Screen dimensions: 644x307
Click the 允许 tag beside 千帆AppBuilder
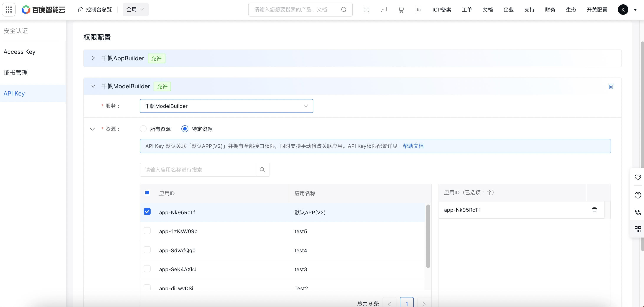[156, 58]
